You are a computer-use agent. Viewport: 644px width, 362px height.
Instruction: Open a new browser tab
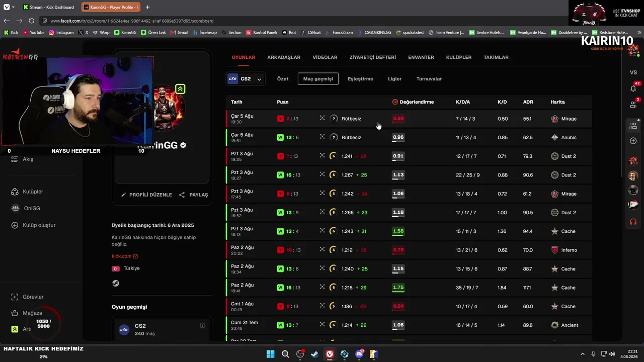pos(147,7)
